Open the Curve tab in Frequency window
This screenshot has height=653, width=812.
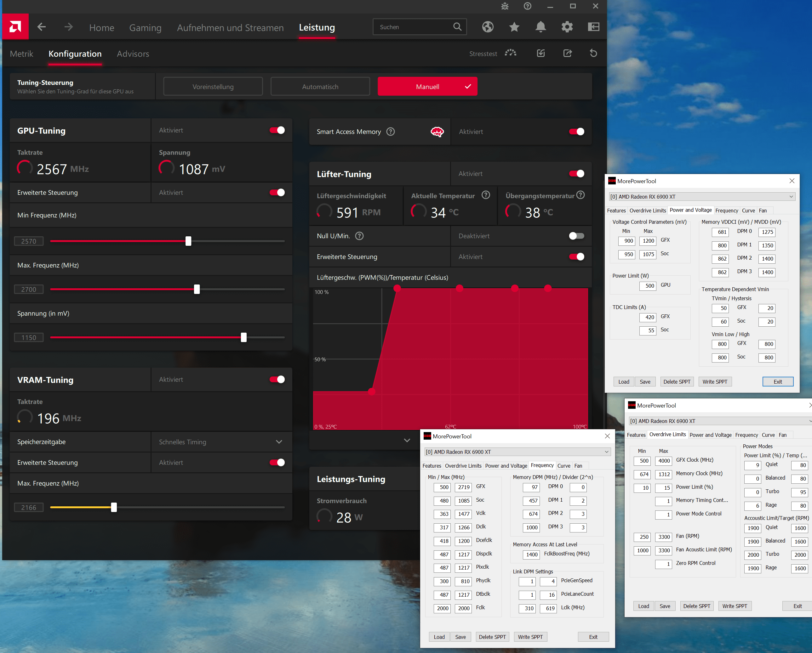coord(563,465)
